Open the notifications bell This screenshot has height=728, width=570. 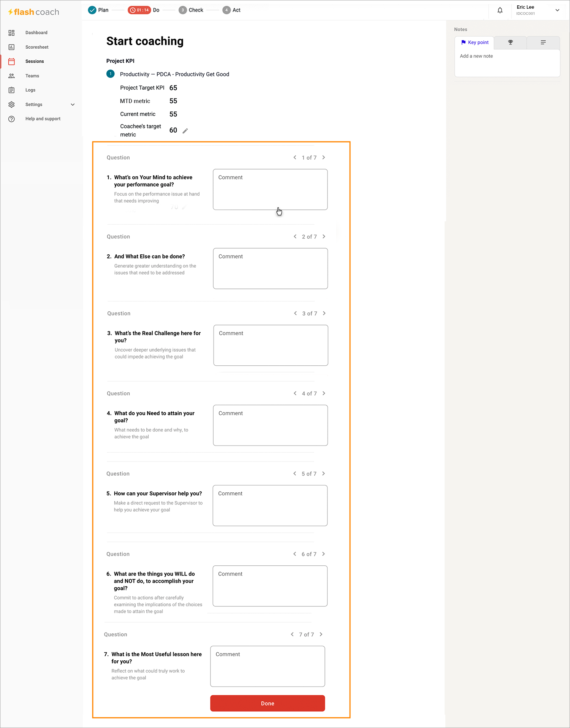500,10
